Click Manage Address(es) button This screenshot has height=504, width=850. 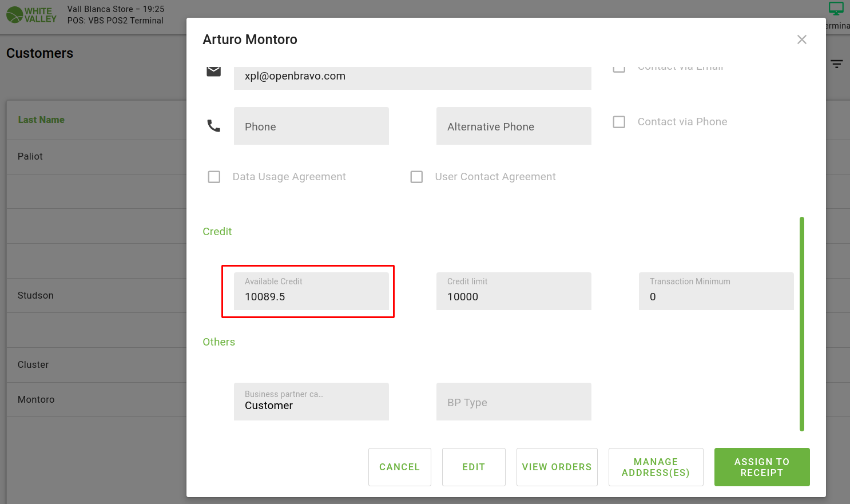pos(656,467)
